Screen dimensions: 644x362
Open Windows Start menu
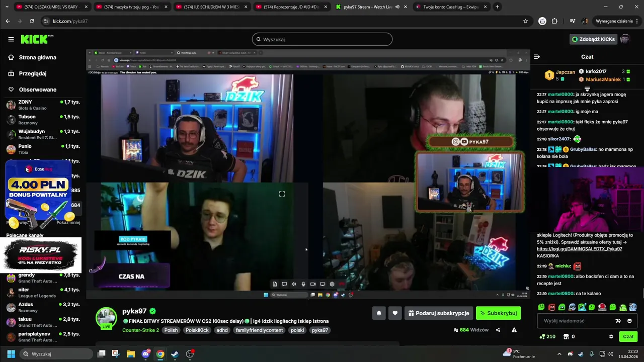click(11, 354)
